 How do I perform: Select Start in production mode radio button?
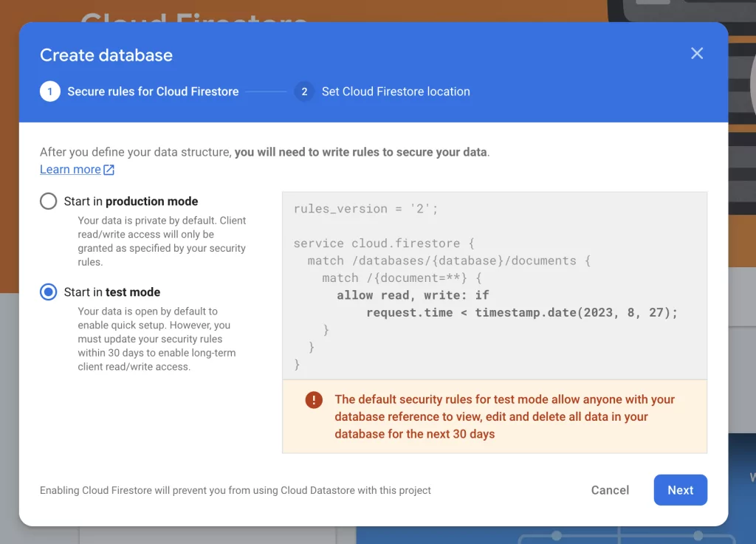coord(48,201)
